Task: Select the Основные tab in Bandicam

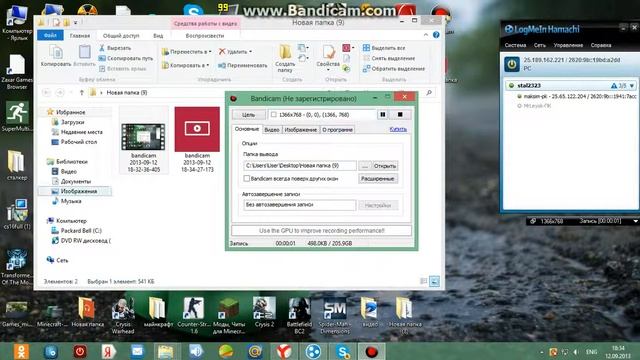Action: pyautogui.click(x=247, y=129)
